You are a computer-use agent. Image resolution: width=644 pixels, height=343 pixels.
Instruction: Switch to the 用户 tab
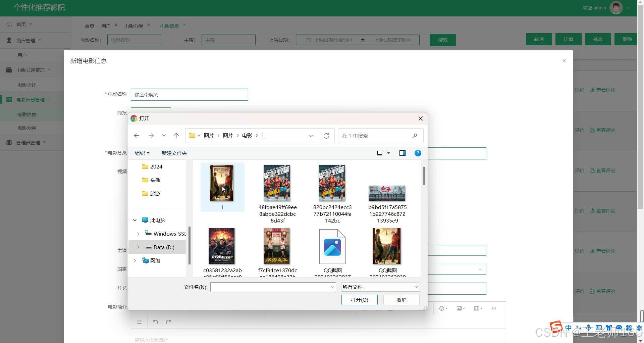click(106, 26)
